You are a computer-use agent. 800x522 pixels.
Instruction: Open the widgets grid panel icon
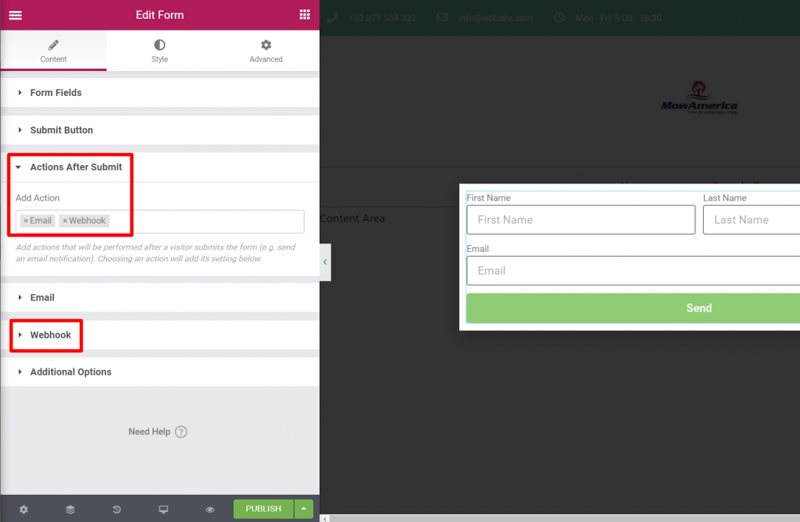305,15
